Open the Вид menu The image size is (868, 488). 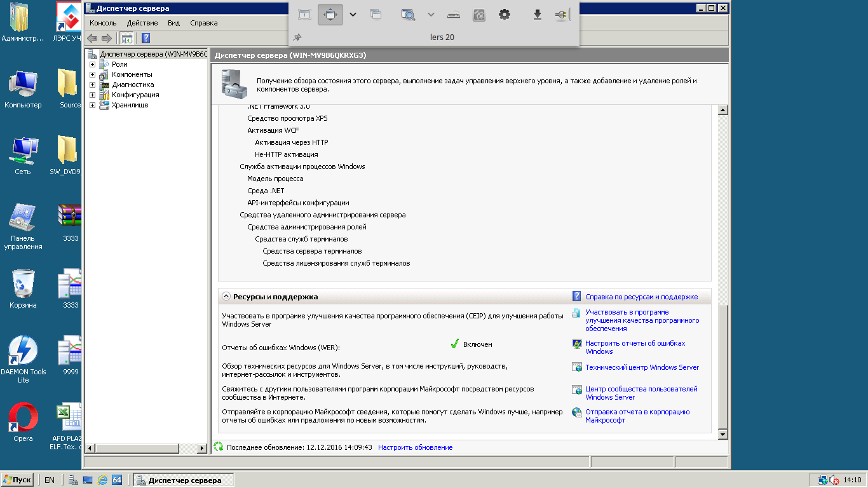click(173, 23)
